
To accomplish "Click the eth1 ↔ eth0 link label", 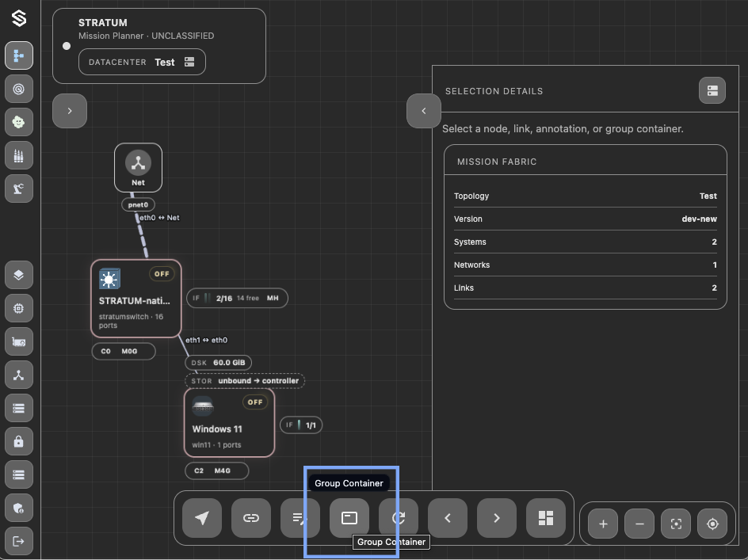I will tap(207, 340).
